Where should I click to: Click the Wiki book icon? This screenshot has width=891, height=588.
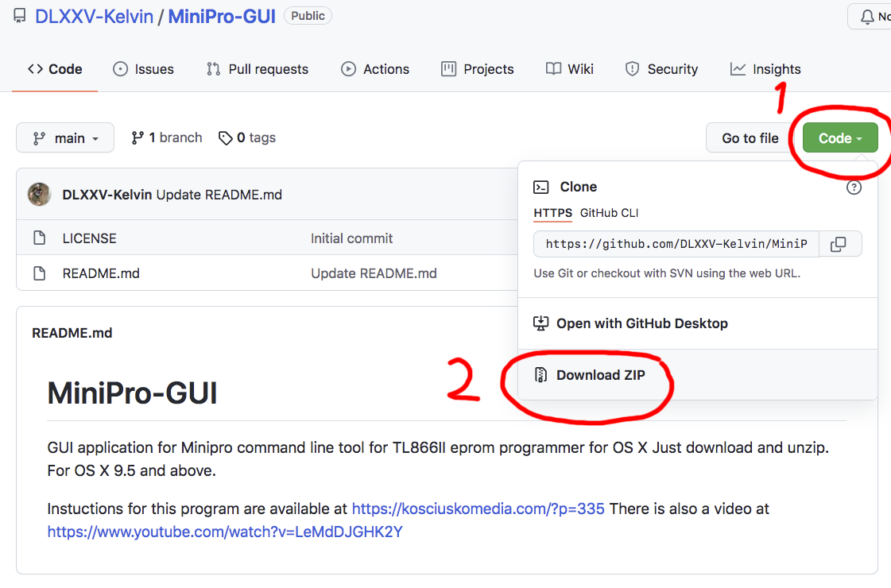click(553, 69)
